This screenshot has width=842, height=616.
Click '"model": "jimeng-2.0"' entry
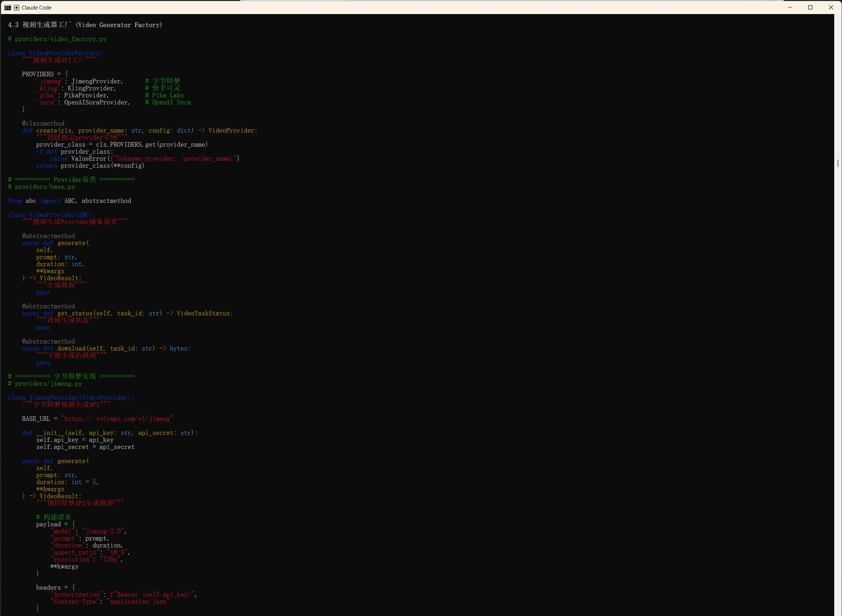click(x=88, y=532)
